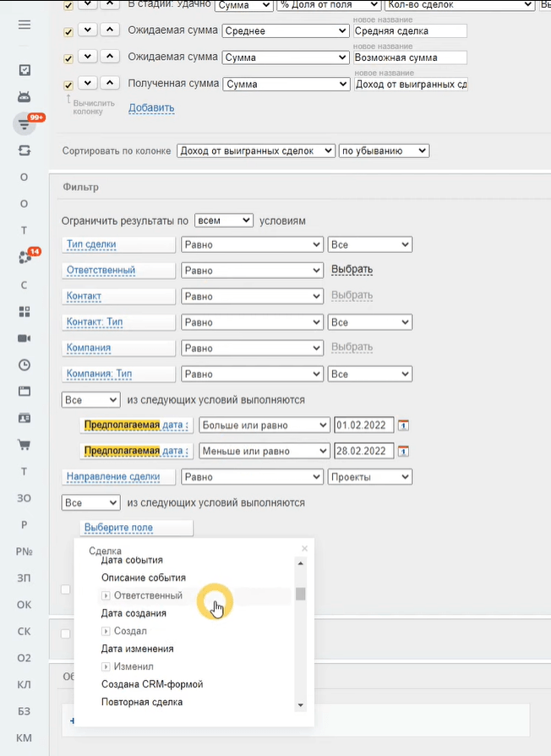Screen dimensions: 551x756
Task: Move the Среднее column row down
Action: point(88,30)
